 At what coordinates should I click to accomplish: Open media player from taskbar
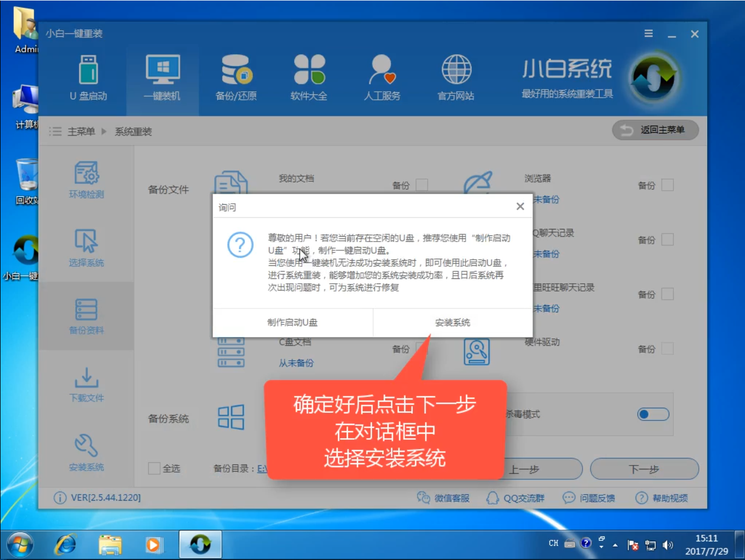pos(153,545)
